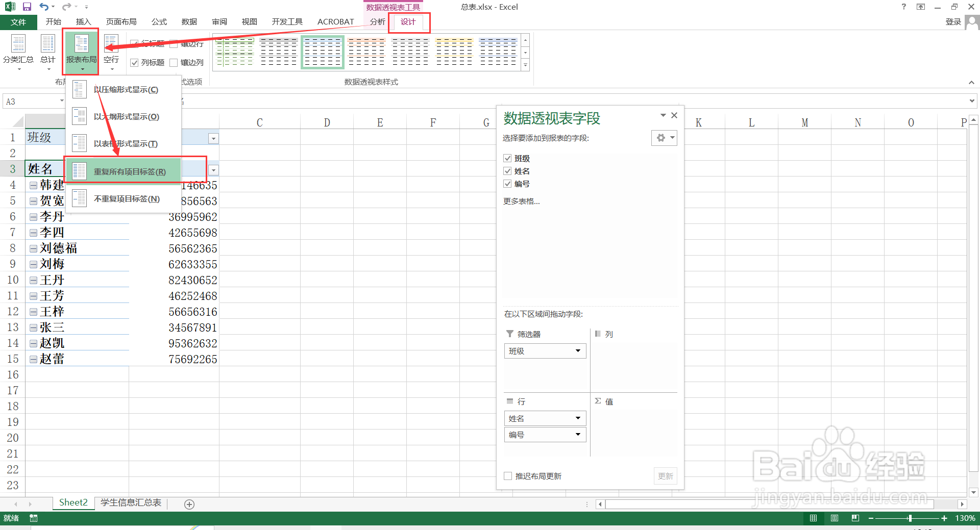Click the Save icon in quick access toolbar
This screenshot has width=980, height=530.
27,7
